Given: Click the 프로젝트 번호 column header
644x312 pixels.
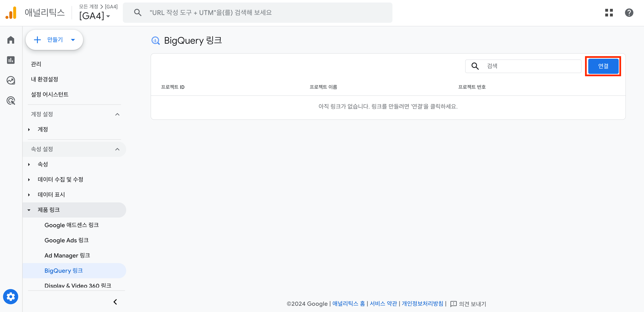Looking at the screenshot, I should pyautogui.click(x=472, y=87).
